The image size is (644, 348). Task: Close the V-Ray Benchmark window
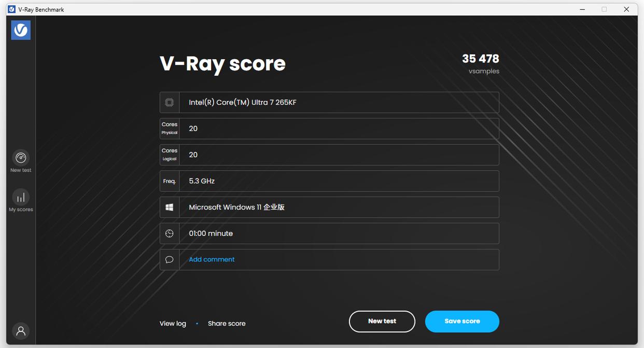tap(626, 9)
